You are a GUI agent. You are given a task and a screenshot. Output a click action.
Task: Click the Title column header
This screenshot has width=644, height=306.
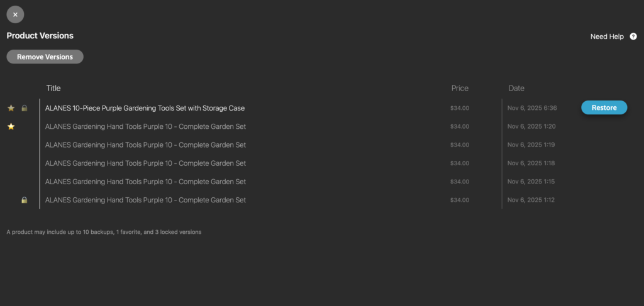(x=53, y=88)
